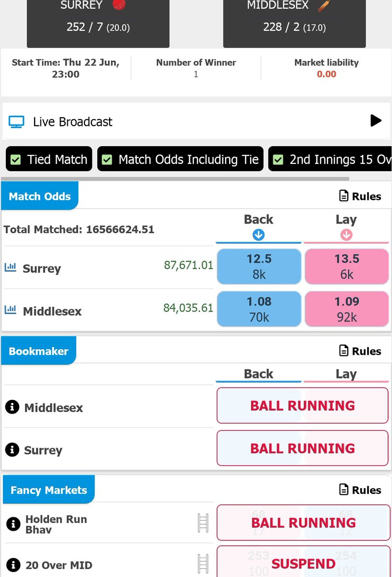Back Middlesex at 1.08
The image size is (392, 577).
click(x=259, y=309)
